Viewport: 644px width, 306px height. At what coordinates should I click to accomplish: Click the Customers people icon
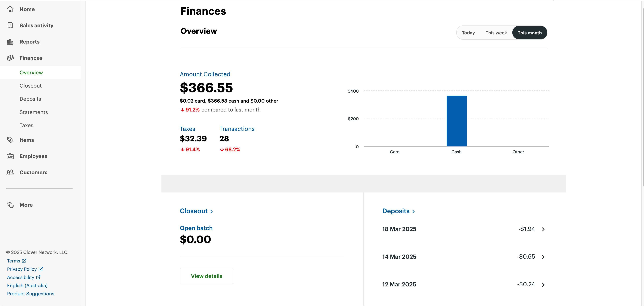click(10, 173)
